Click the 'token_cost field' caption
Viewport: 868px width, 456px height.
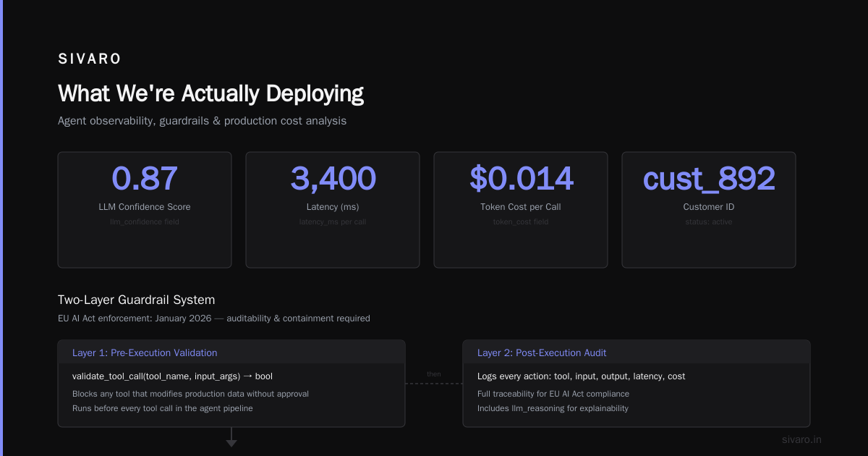(x=521, y=221)
